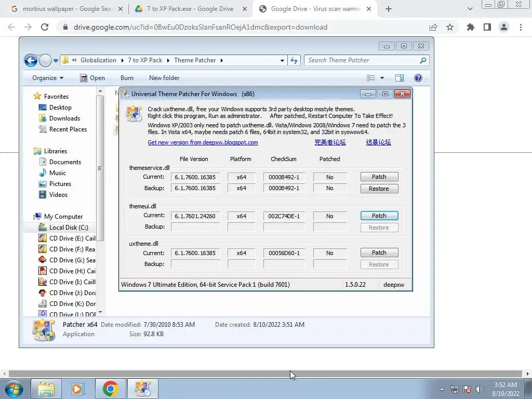Patch themeui.dll
532x399 pixels.
pos(379,216)
